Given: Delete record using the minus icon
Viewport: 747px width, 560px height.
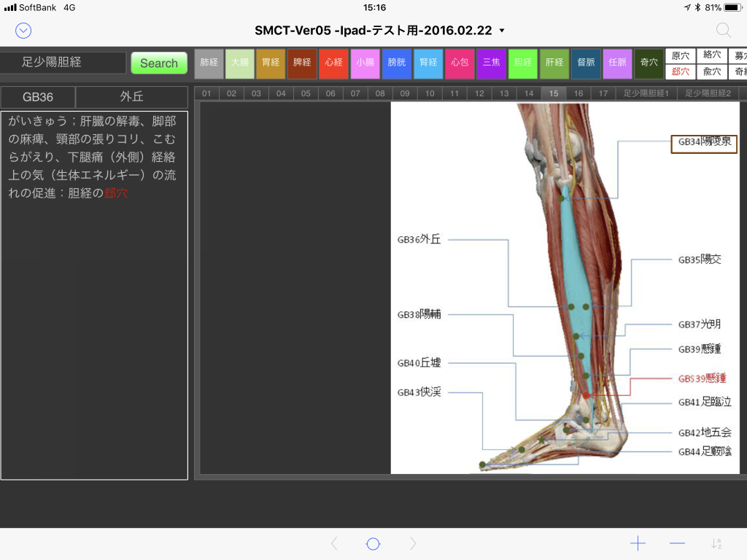Looking at the screenshot, I should point(677,543).
